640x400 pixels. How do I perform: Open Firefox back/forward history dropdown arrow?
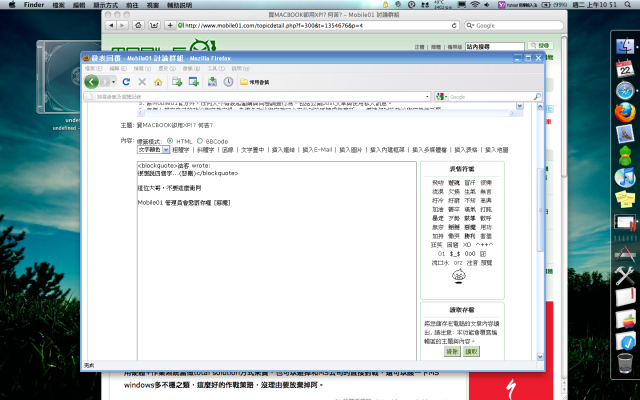113,82
